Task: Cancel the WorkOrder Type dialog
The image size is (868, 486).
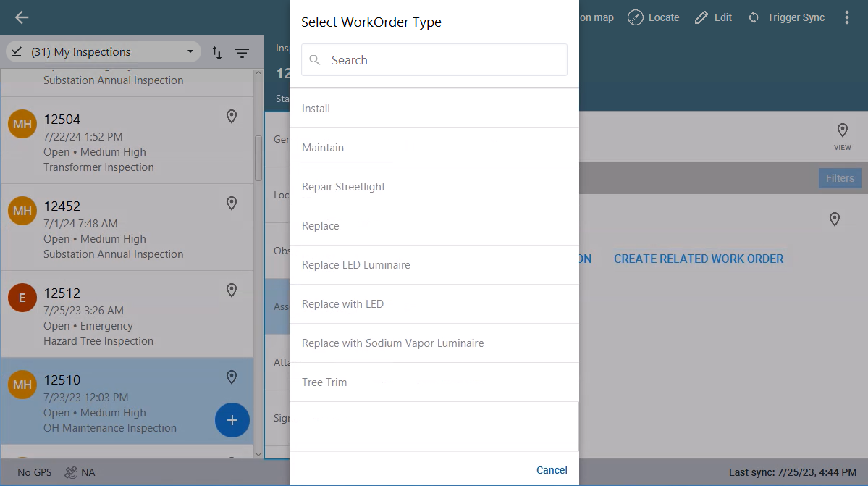Action: pos(551,470)
